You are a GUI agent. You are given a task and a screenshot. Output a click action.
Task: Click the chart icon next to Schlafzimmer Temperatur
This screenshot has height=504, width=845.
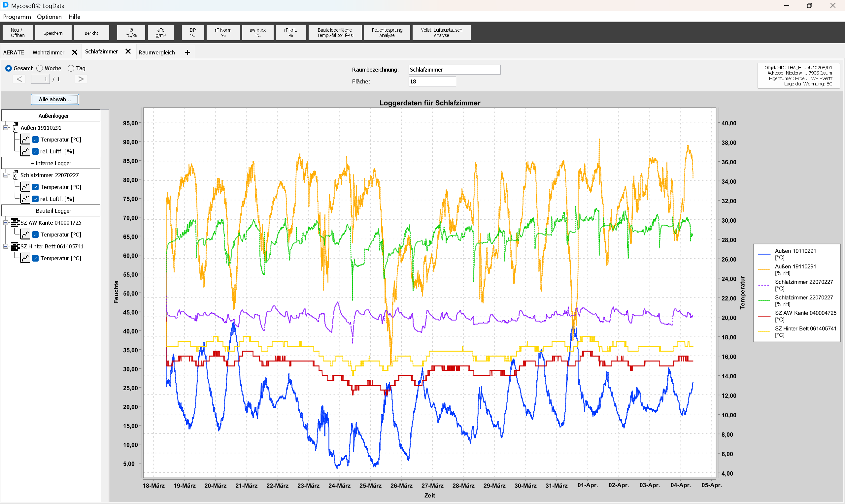pyautogui.click(x=25, y=187)
